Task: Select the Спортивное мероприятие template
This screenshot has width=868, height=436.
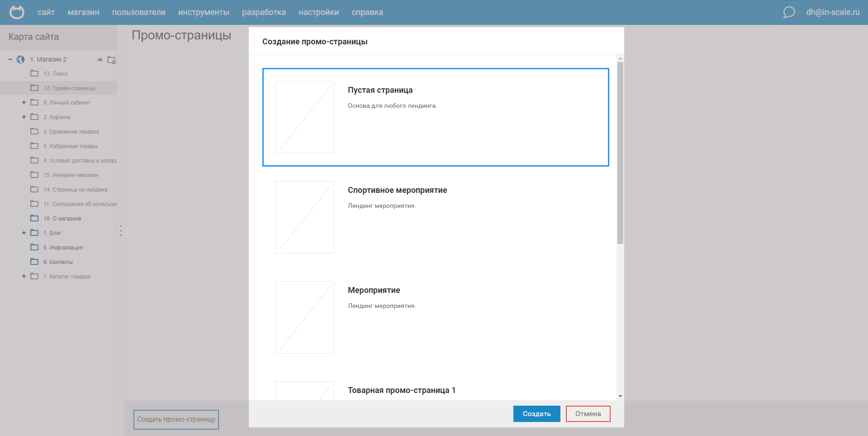Action: pos(436,217)
